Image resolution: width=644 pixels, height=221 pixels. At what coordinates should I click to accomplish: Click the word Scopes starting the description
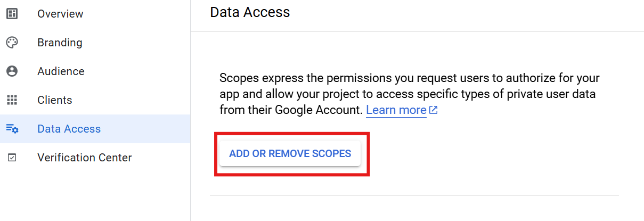tap(239, 78)
